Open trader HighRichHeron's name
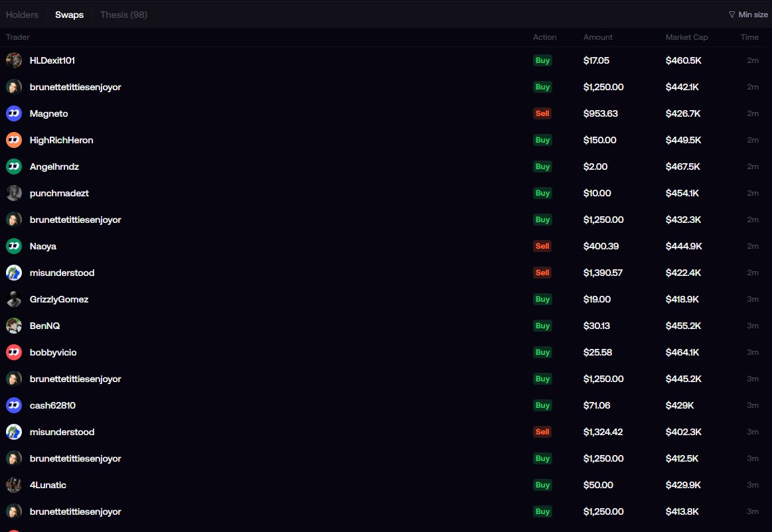The height and width of the screenshot is (532, 772). click(x=61, y=140)
